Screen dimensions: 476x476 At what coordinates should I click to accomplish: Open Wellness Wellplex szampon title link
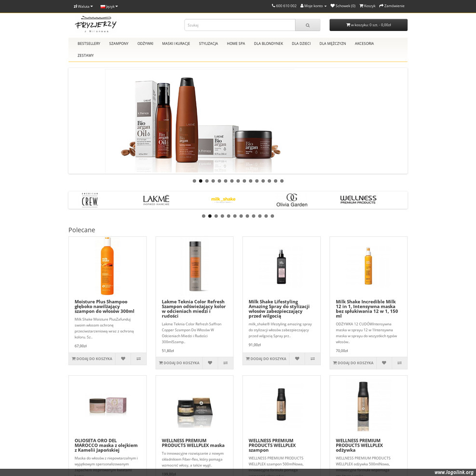point(272,445)
